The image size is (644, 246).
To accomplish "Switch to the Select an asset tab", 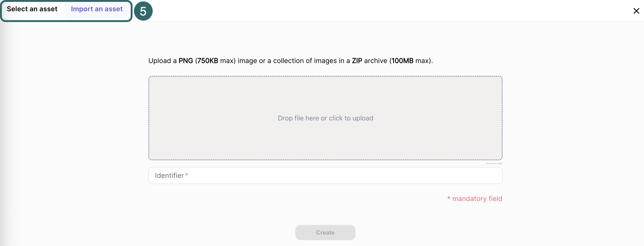I will point(32,9).
